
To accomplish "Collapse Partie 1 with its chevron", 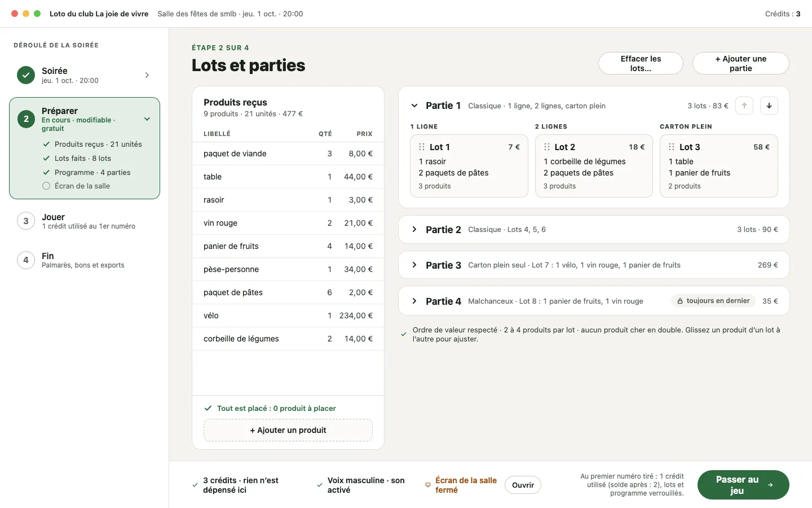I will [x=414, y=106].
